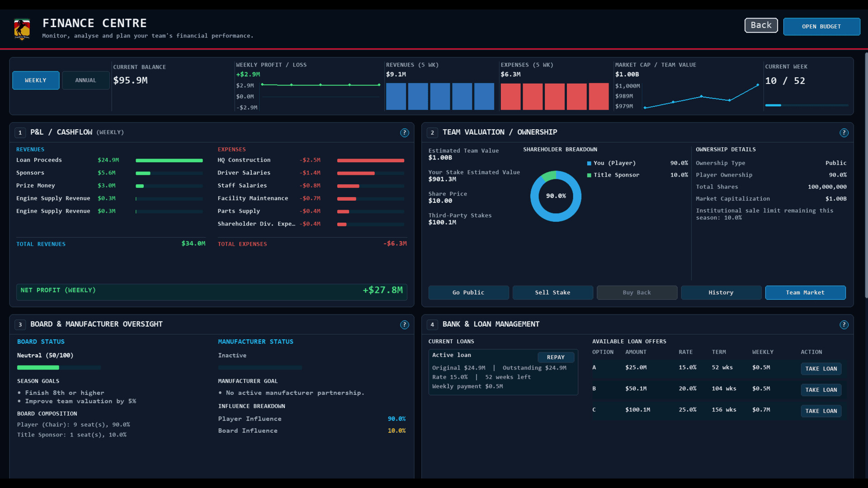868x488 pixels.
Task: Click the market cap trend chart
Action: (701, 96)
